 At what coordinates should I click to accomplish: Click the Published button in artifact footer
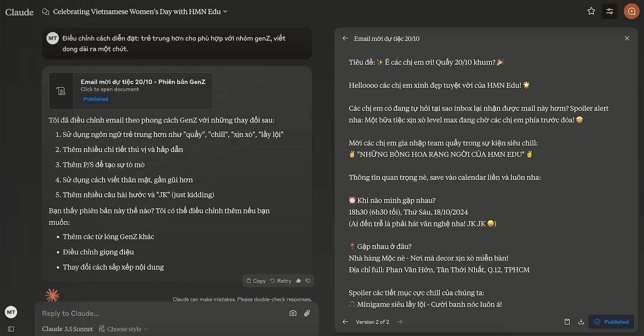pyautogui.click(x=611, y=322)
